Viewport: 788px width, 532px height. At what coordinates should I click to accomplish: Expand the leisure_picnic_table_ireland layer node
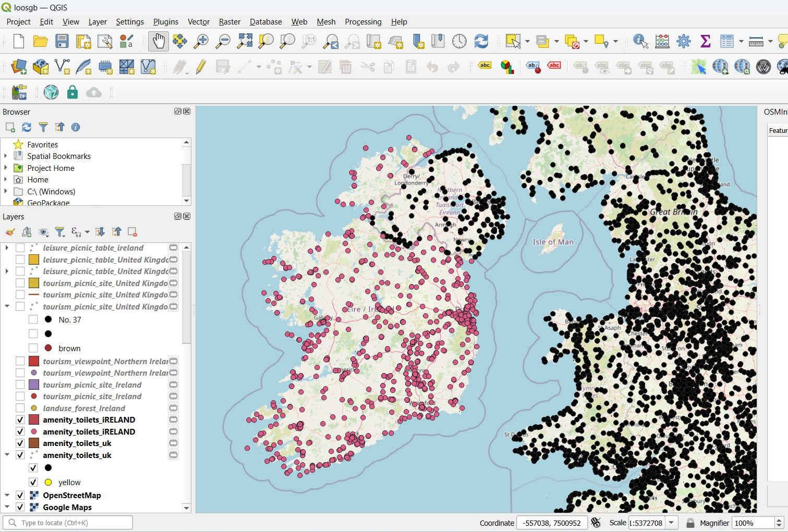[7, 248]
